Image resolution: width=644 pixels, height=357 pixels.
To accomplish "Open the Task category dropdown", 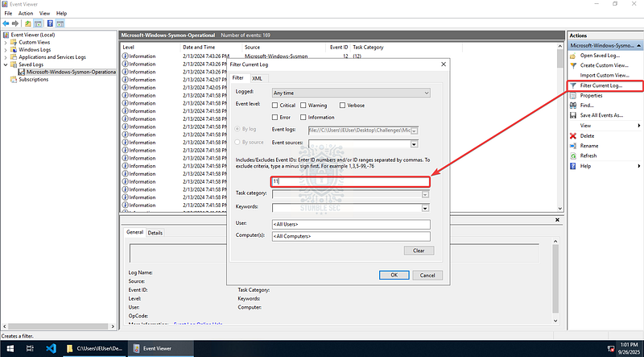I will (x=426, y=194).
